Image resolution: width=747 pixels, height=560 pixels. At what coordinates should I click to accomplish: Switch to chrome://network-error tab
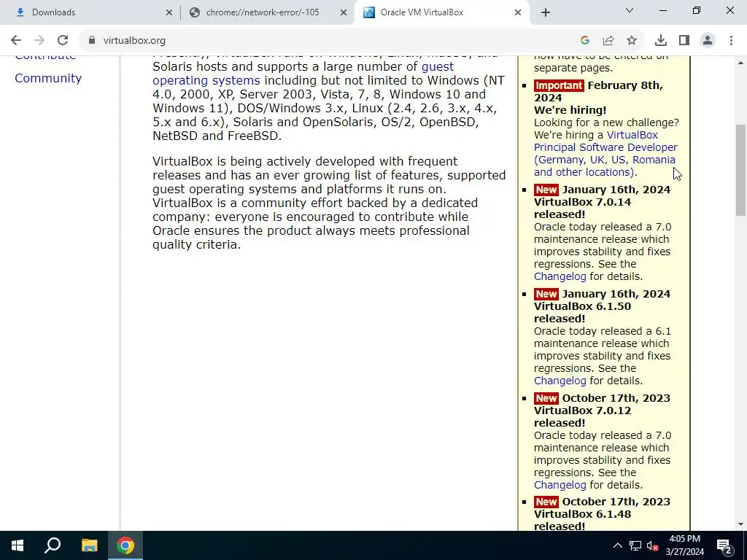(267, 12)
